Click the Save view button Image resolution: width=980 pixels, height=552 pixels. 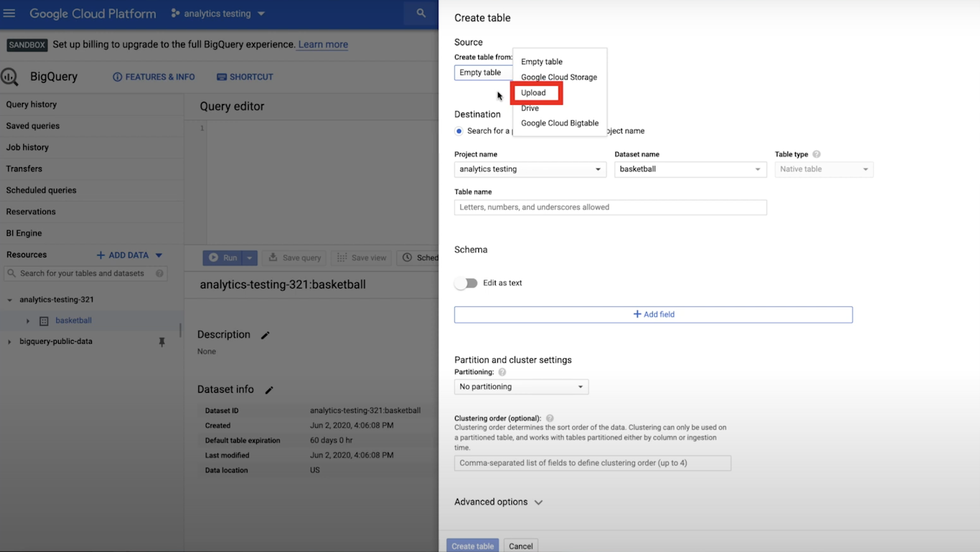(362, 258)
